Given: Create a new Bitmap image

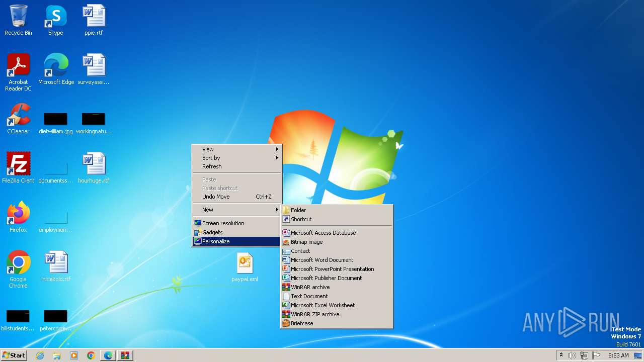Looking at the screenshot, I should pyautogui.click(x=337, y=242).
